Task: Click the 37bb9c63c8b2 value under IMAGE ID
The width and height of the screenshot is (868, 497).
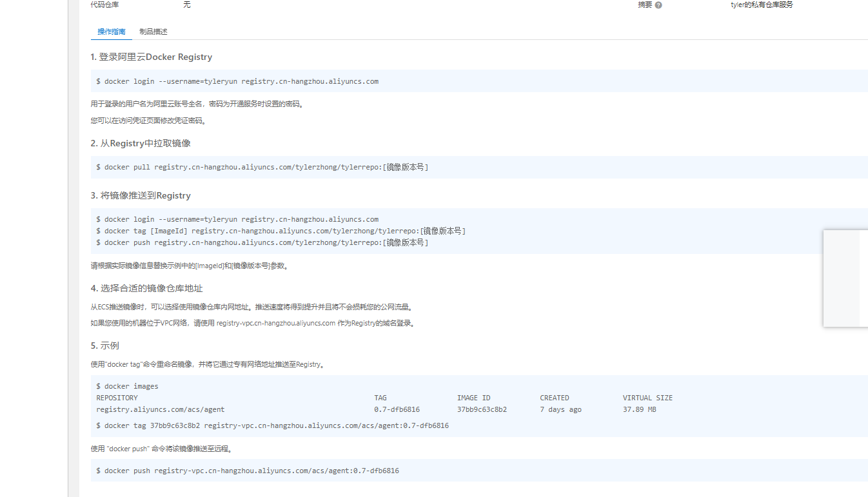Action: click(482, 409)
